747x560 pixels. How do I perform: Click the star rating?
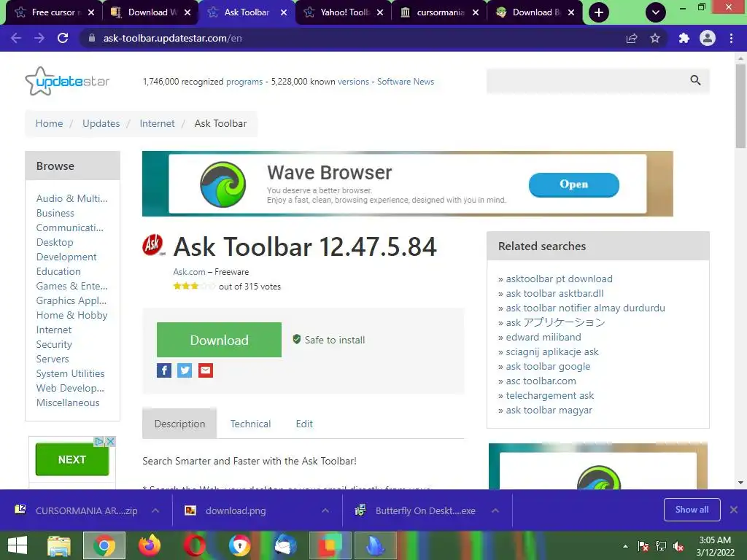[194, 286]
